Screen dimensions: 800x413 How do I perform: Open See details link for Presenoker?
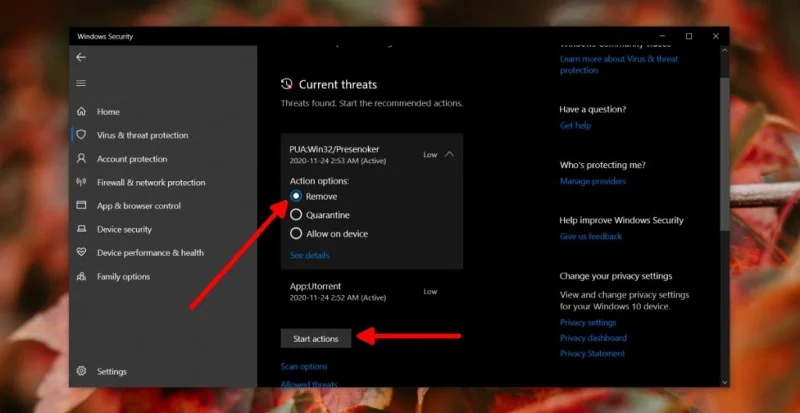tap(310, 255)
